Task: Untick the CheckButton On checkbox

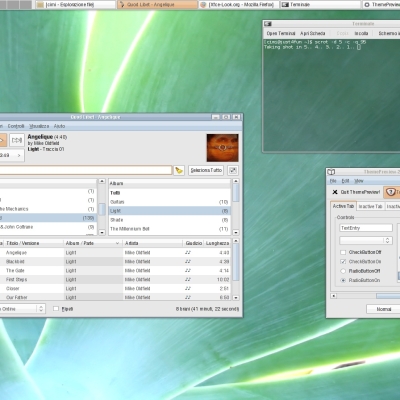Action: pyautogui.click(x=343, y=261)
